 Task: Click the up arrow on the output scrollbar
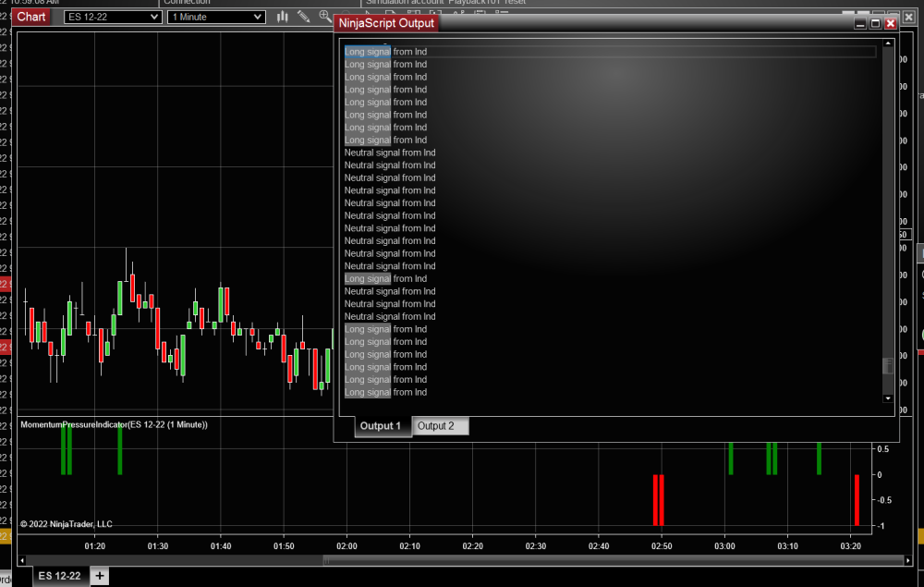coord(888,43)
